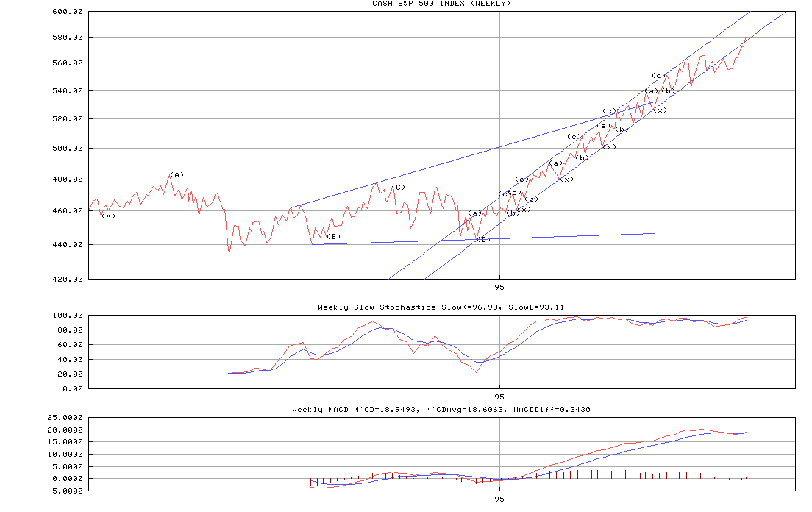Select the 600.00 price axis label
812x512 pixels.
(x=68, y=12)
